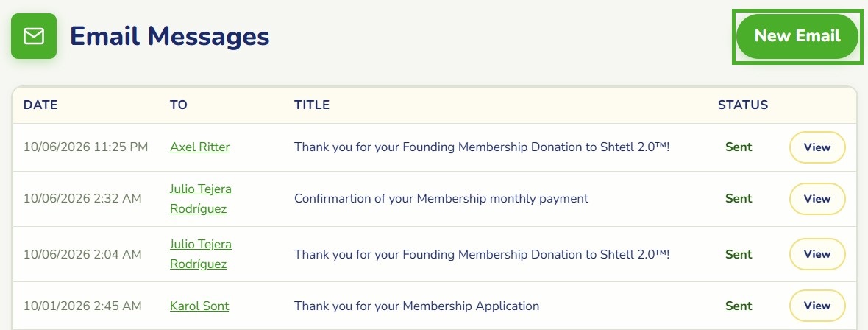
Task: Click the Thank you for your Membership Application title
Action: (x=416, y=306)
